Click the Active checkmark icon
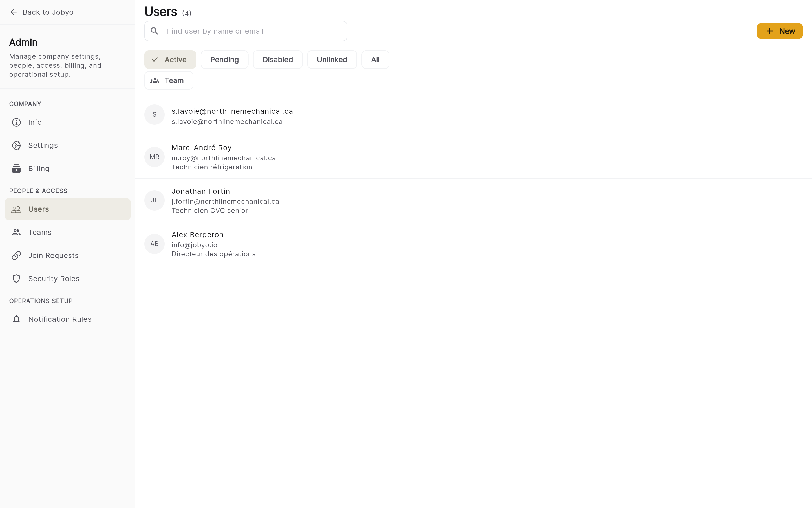Image resolution: width=812 pixels, height=508 pixels. 155,60
